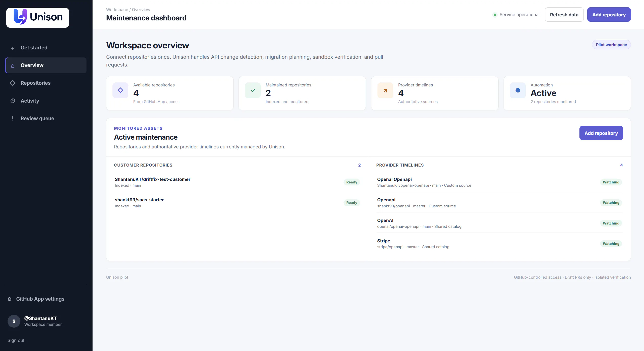Image resolution: width=644 pixels, height=351 pixels.
Task: Click the Provider Timelines count 4
Action: point(621,165)
